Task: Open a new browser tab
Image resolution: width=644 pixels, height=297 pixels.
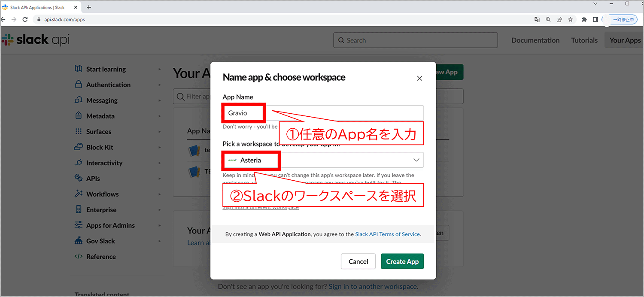Action: tap(89, 7)
